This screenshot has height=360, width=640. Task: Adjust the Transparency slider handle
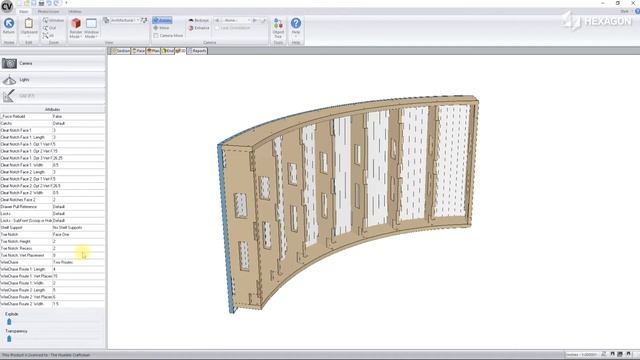[9, 338]
